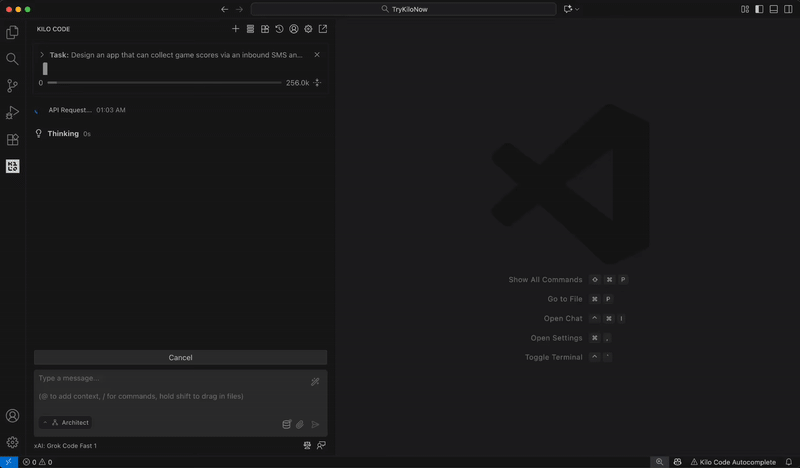800x468 pixels.
Task: Click the scales icon below chat box
Action: [307, 446]
